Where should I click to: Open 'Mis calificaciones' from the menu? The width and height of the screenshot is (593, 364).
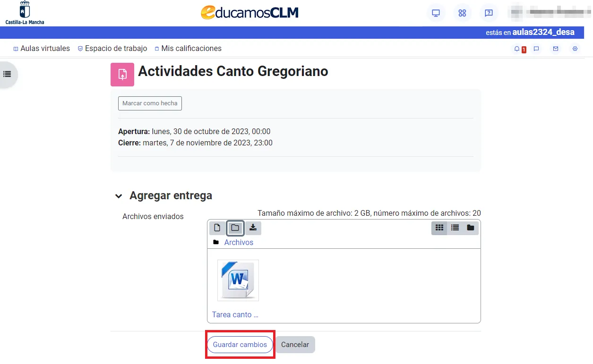pos(188,48)
